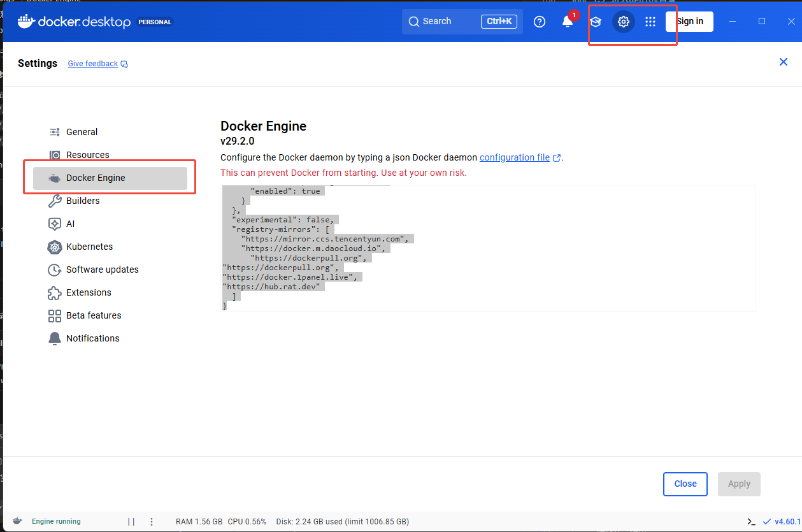Screen dimensions: 802x532
Task: Open the help question mark icon
Action: [540, 22]
